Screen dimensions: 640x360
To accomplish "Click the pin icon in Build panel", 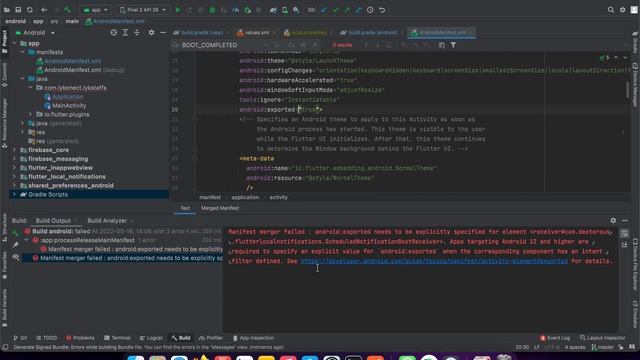I will [16, 245].
